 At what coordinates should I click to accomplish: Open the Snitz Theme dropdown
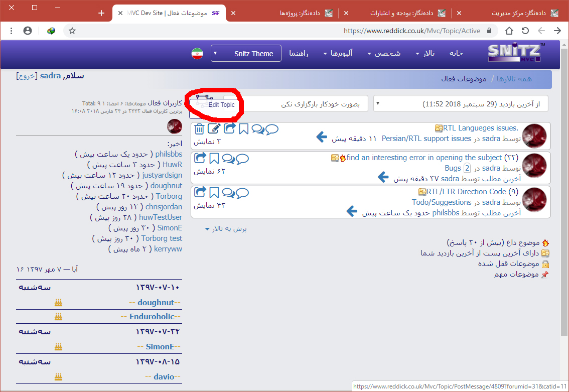coord(246,54)
